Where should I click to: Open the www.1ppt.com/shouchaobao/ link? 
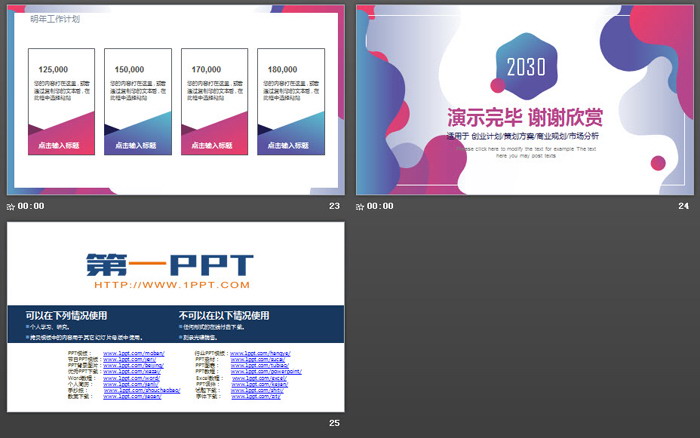142,390
